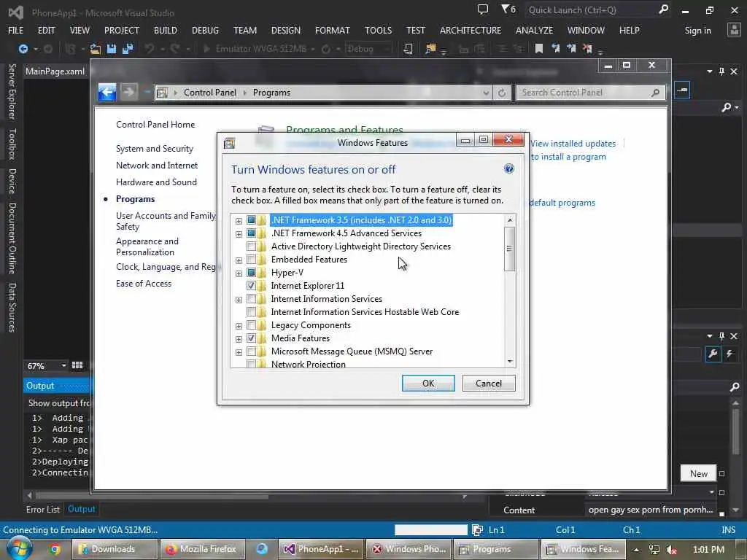Open the BUILD menu
The image size is (747, 560).
[166, 30]
